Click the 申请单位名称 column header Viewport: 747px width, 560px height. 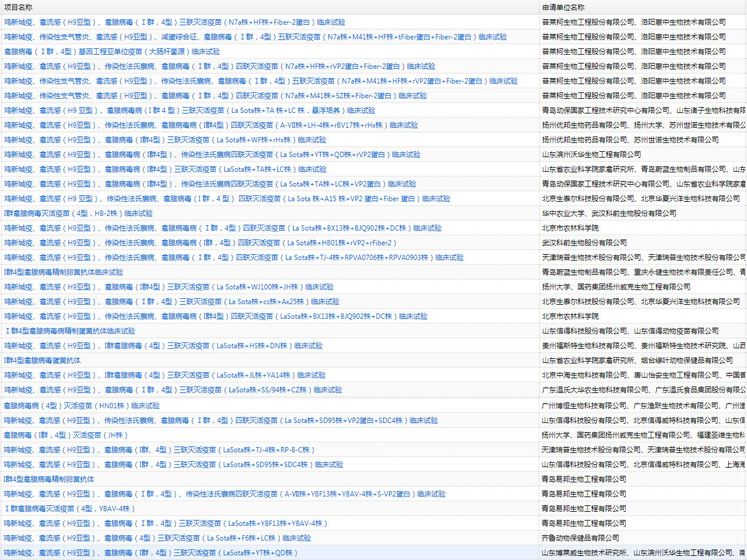pos(563,7)
